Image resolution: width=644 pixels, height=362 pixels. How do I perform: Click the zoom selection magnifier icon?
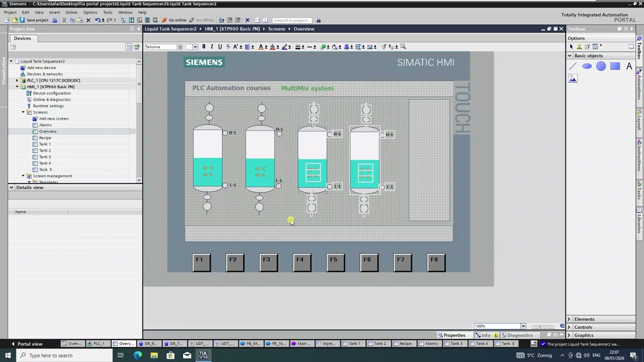(403, 47)
